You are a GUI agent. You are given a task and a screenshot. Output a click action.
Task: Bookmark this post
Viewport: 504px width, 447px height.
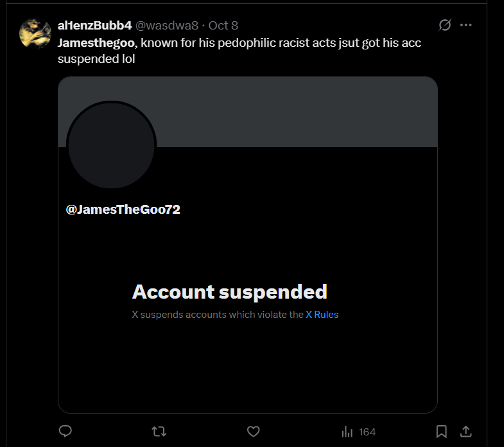point(442,431)
